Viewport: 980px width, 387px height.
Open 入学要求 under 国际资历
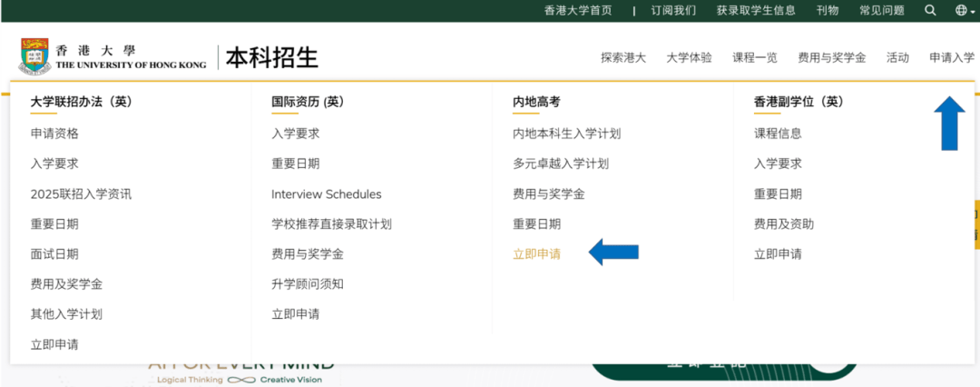click(x=296, y=134)
